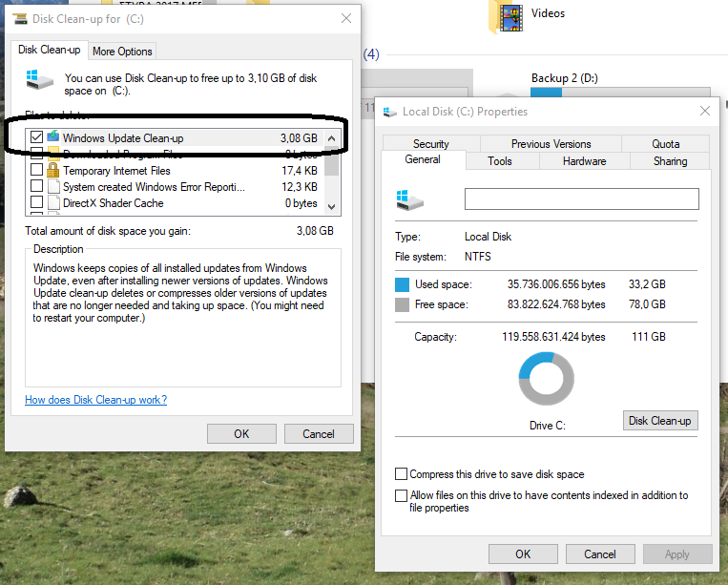
Task: Check the System created Windows Error Reporting checkbox
Action: point(36,186)
